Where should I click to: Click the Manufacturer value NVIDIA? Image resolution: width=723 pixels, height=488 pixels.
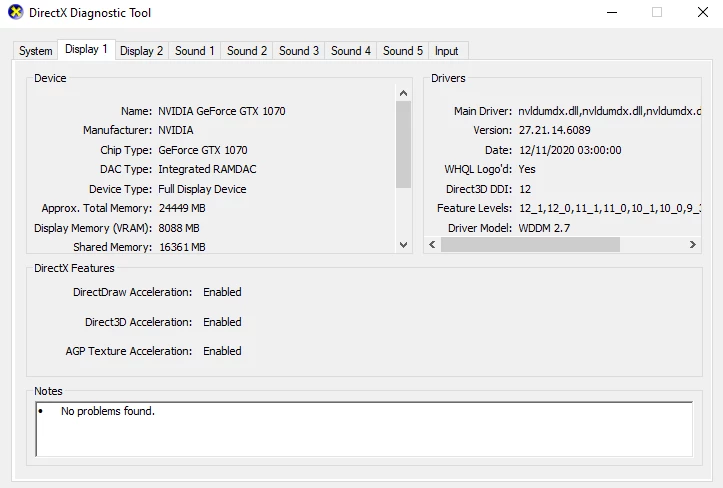pyautogui.click(x=176, y=131)
